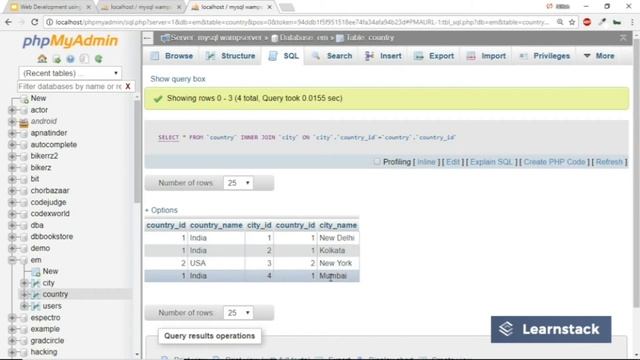The height and width of the screenshot is (360, 640).
Task: Sort by the city_id column header
Action: pos(259,225)
